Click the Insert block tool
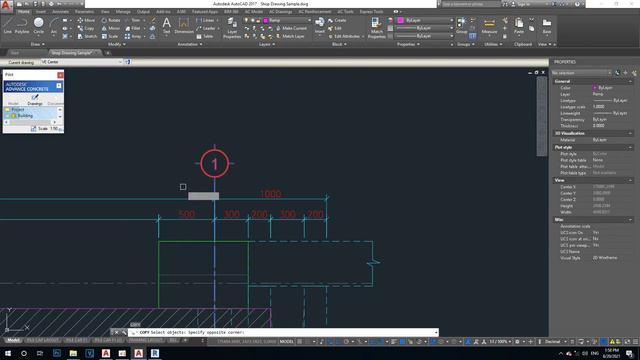The height and width of the screenshot is (360, 640). click(320, 25)
